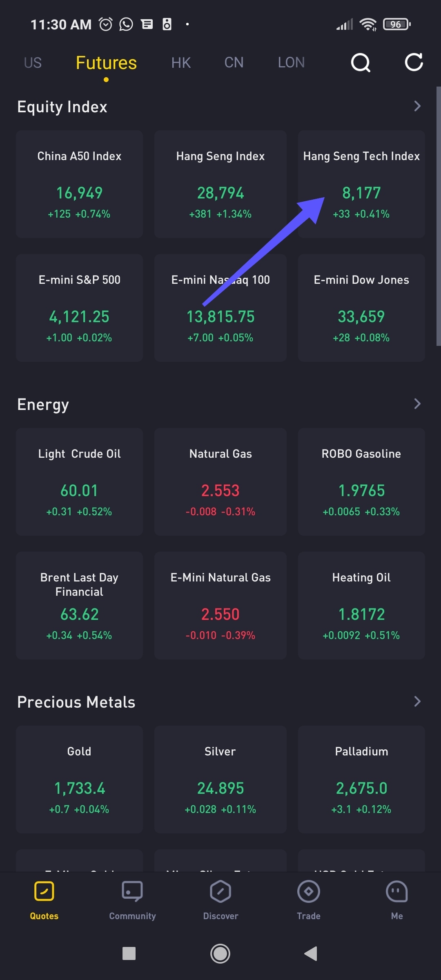Open the Community tab icon
Viewport: 441px width, 980px height.
point(132,892)
